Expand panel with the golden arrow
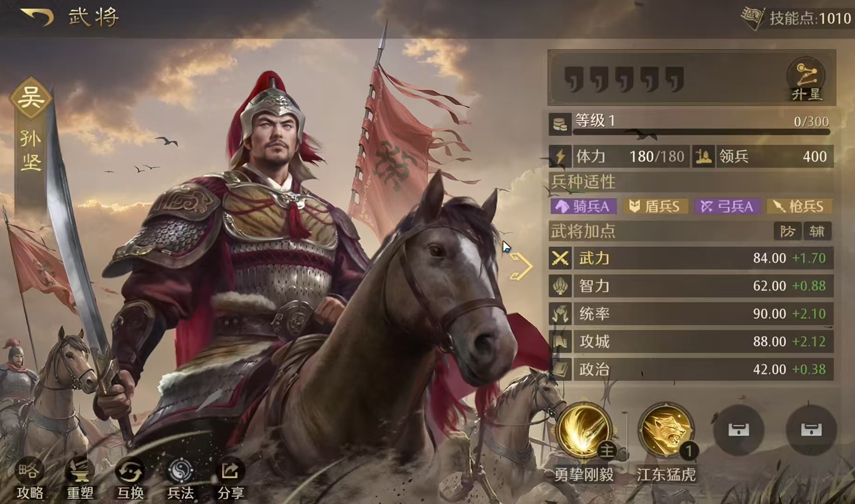Image resolution: width=855 pixels, height=504 pixels. (520, 266)
